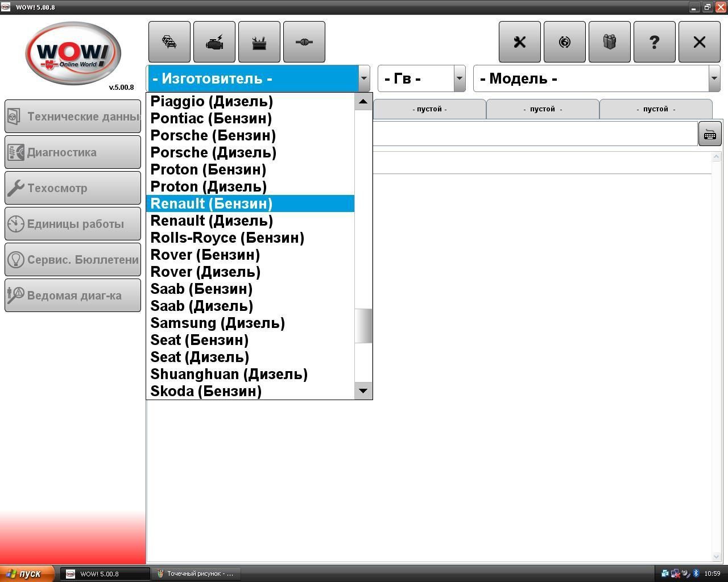728x582 pixels.
Task: Click the speaker volume tray icon
Action: click(685, 573)
